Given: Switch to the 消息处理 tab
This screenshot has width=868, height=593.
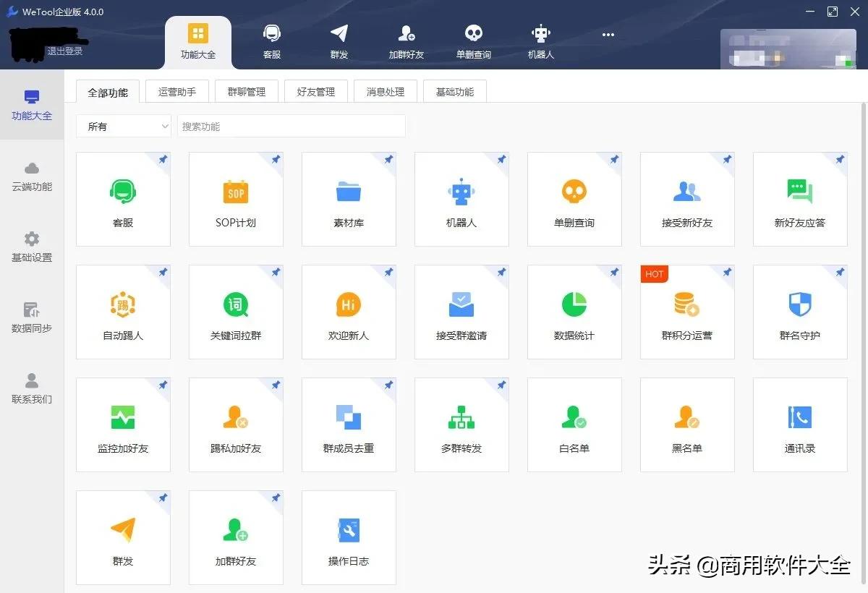Looking at the screenshot, I should 385,91.
